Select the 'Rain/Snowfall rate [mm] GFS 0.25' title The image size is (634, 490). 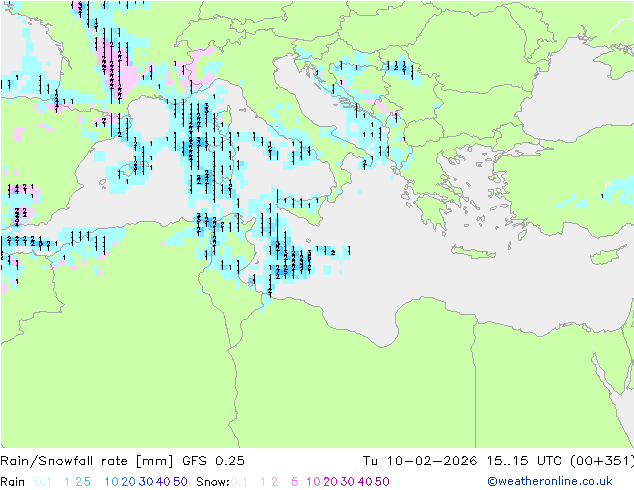122,461
